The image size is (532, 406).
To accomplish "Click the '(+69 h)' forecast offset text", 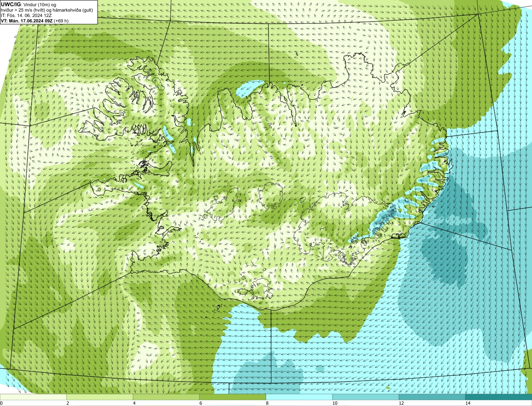I will click(61, 21).
